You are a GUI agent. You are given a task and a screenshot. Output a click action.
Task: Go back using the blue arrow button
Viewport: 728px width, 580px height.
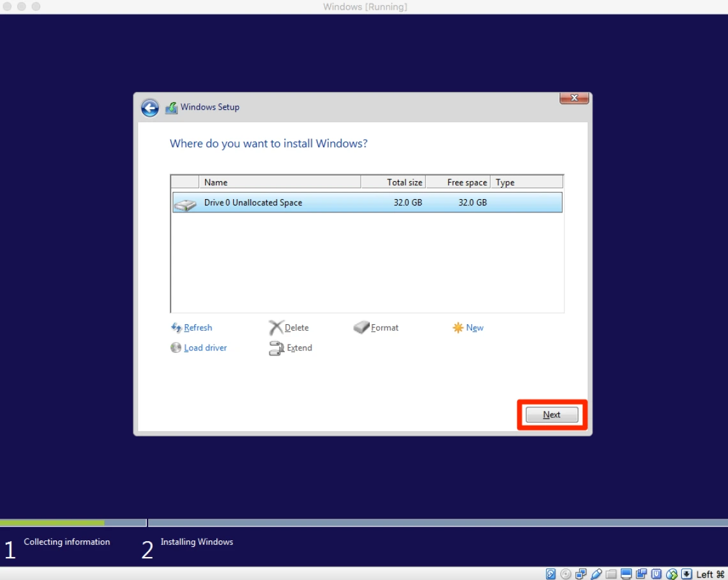click(x=149, y=108)
